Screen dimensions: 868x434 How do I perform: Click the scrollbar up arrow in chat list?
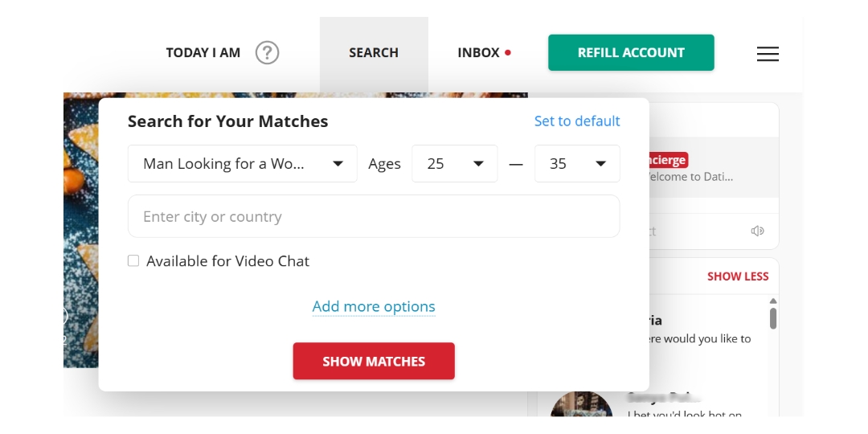click(x=773, y=301)
